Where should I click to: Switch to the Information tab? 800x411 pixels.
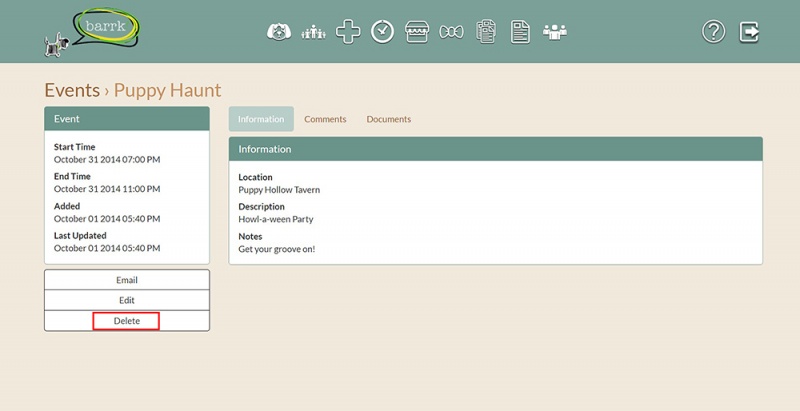click(x=261, y=119)
